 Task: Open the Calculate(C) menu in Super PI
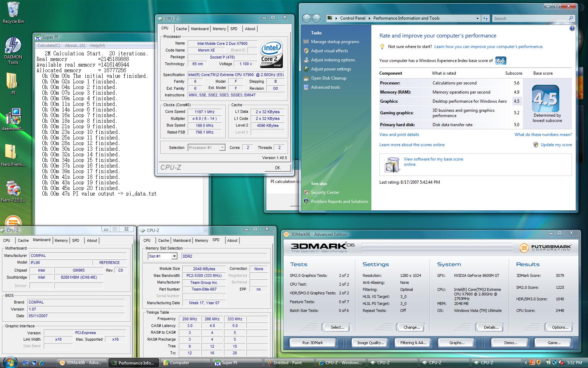pos(49,45)
